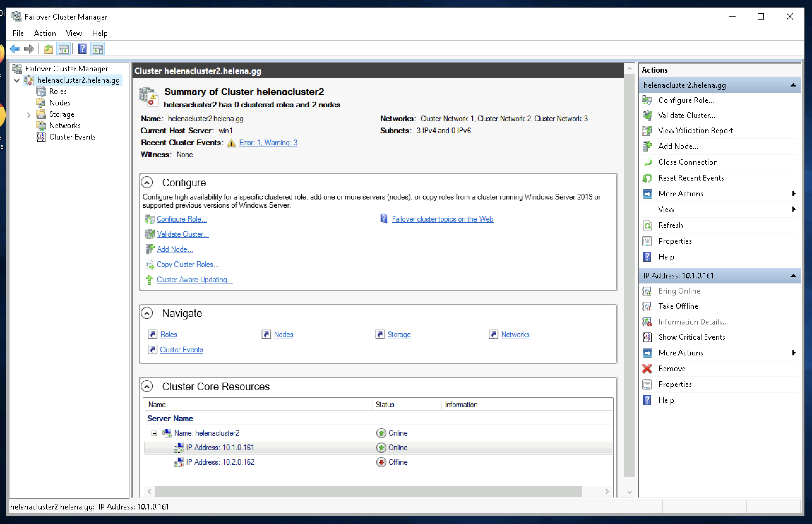Screen dimensions: 812x524
Task: Collapse the Cluster Core Resources section
Action: point(147,386)
